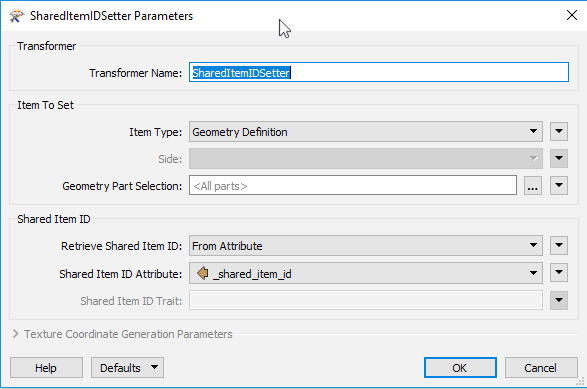Image resolution: width=587 pixels, height=389 pixels.
Task: Open the Retrieve Shared Item ID dropdown
Action: click(x=365, y=246)
